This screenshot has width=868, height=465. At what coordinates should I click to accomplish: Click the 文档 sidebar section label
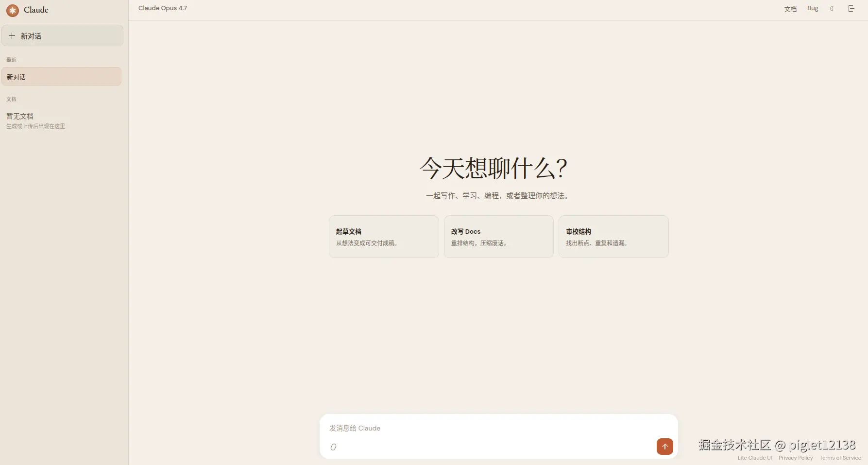pos(11,99)
